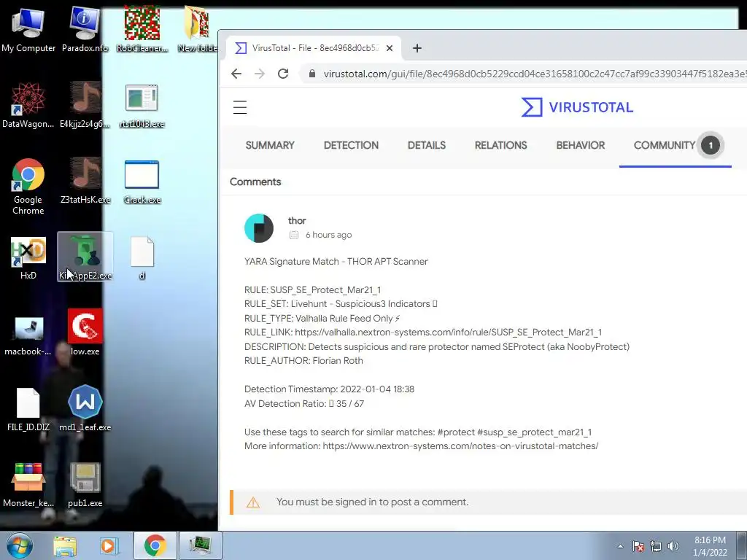Switch to the RELATIONS tab
Image resolution: width=747 pixels, height=560 pixels.
500,145
